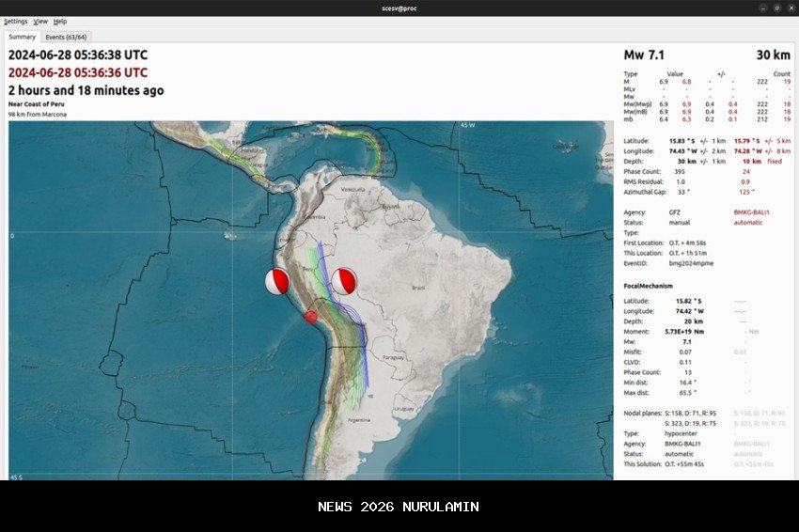799x532 pixels.
Task: Switch to the Events (63/64) tab
Action: tap(67, 37)
